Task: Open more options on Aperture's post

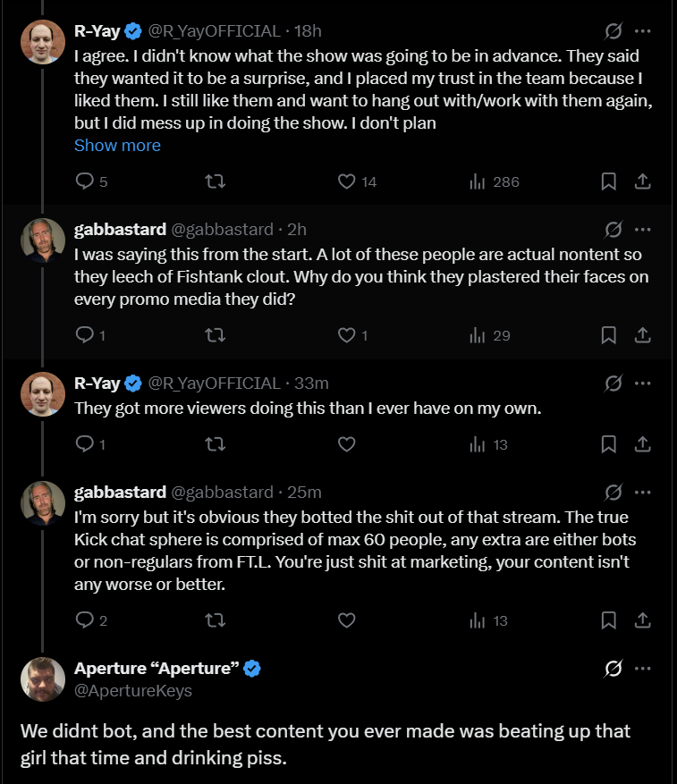Action: point(642,669)
